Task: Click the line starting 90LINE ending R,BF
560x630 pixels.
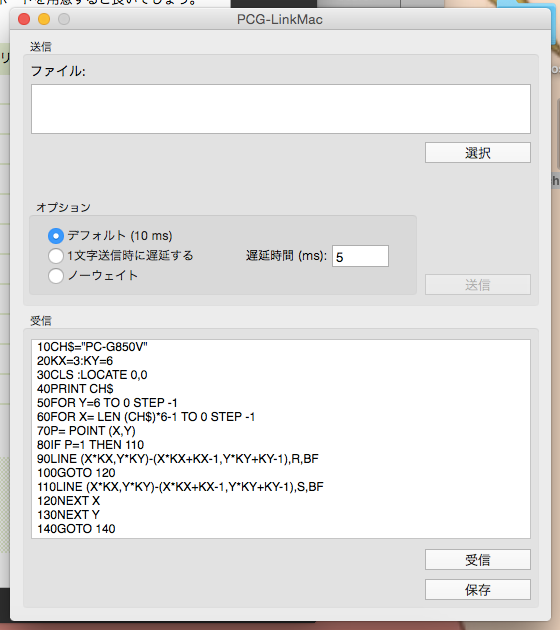Action: (178, 459)
